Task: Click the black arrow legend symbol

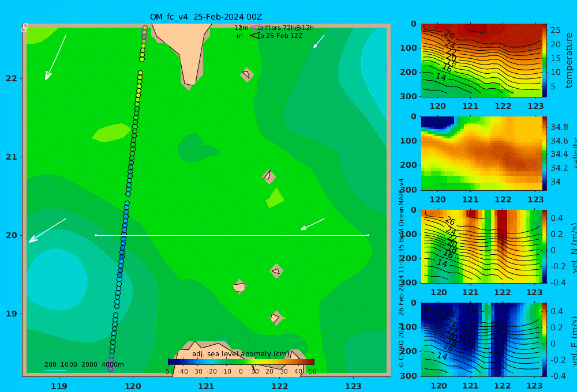Action: click(254, 36)
